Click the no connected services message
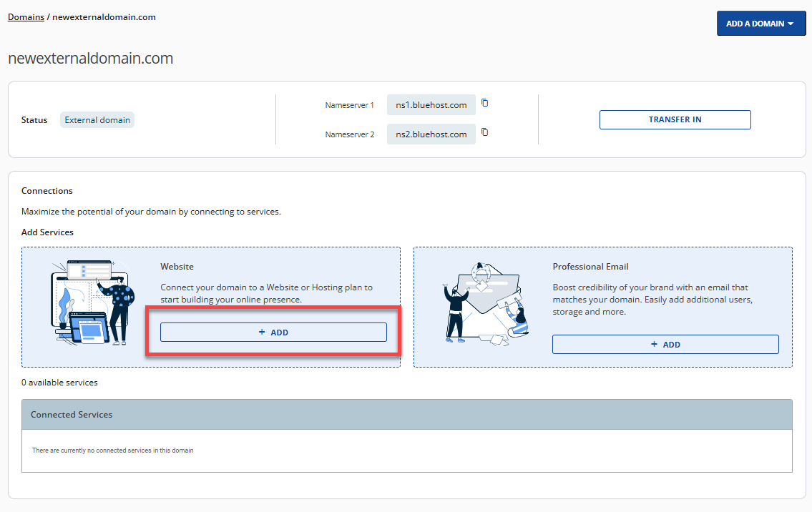The image size is (812, 512). 112,451
